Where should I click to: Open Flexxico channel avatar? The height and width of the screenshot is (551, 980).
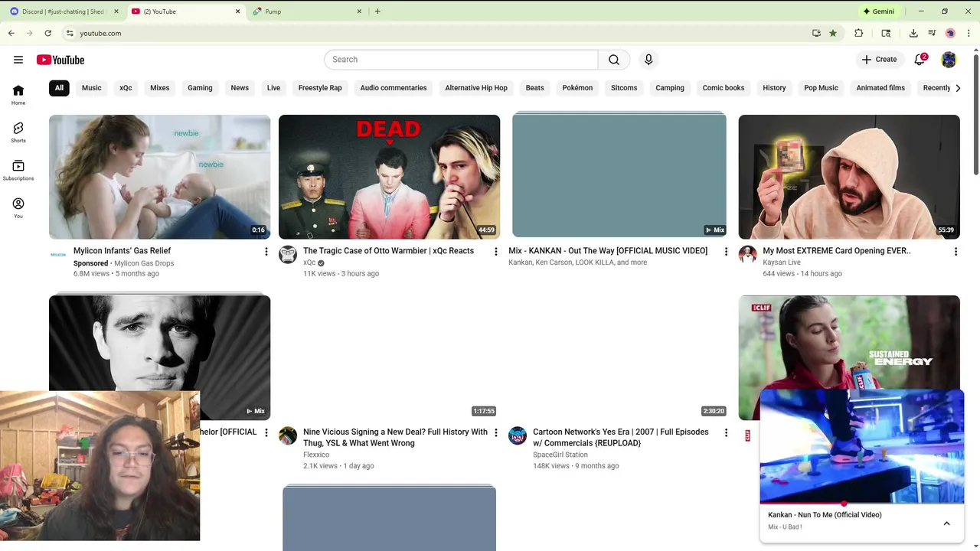click(288, 435)
